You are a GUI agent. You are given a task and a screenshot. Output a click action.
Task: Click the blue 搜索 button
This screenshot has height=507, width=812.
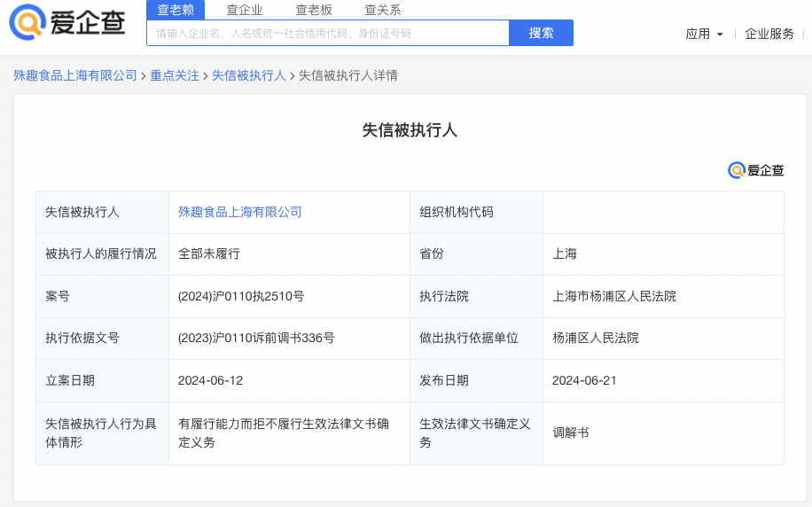point(541,33)
